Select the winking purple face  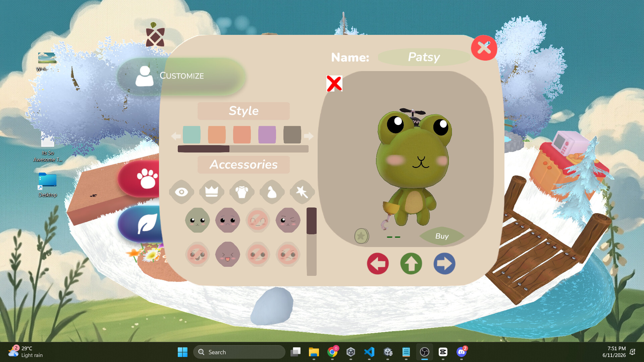point(288,220)
